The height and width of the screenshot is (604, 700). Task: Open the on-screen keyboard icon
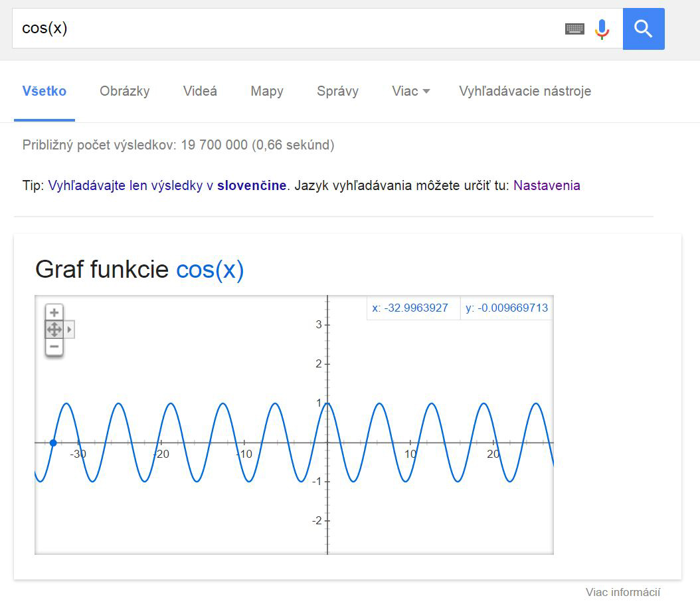point(574,29)
